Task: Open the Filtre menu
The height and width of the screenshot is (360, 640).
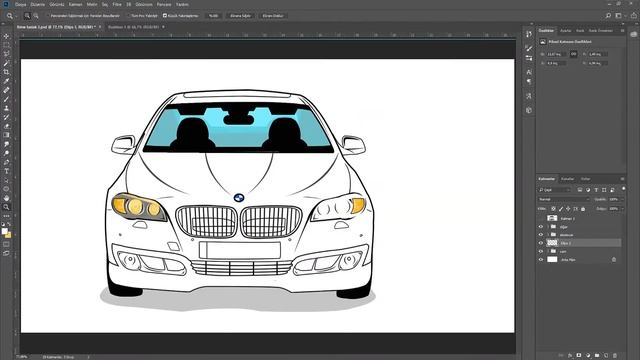Action: pyautogui.click(x=117, y=4)
